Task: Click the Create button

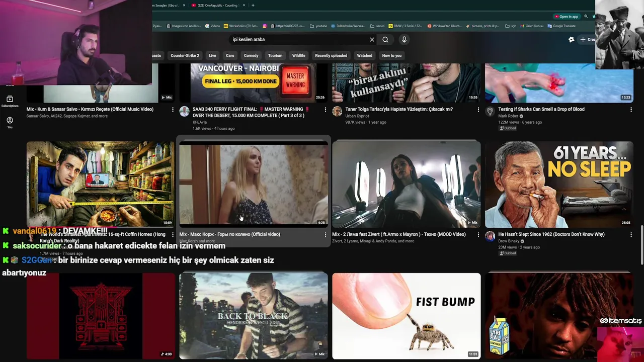Action: [587, 40]
